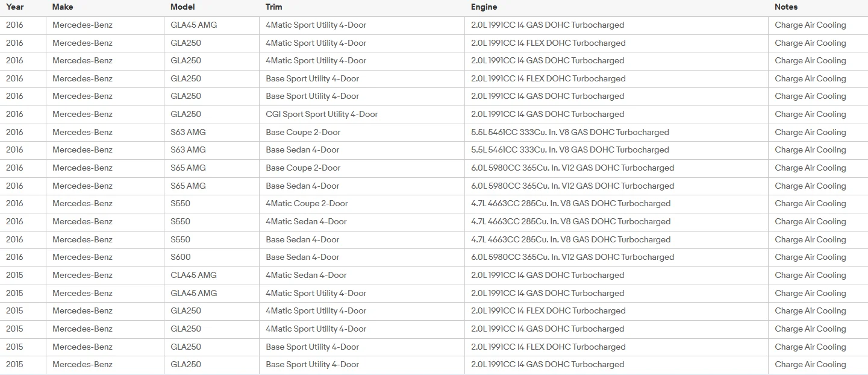This screenshot has width=868, height=375.
Task: Select the "S600" model cell
Action: pos(181,257)
